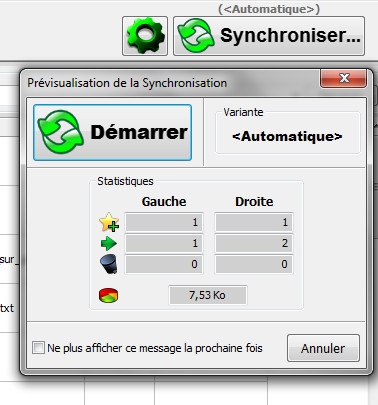This screenshot has width=378, height=405.
Task: Click the (<Automatique>) label above Synchroniser
Action: tap(269, 9)
